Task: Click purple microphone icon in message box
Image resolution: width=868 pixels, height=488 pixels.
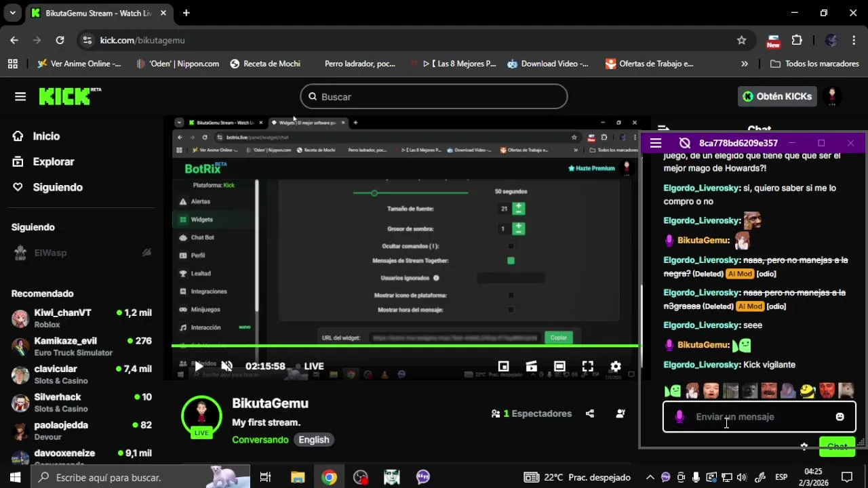Action: [x=679, y=417]
